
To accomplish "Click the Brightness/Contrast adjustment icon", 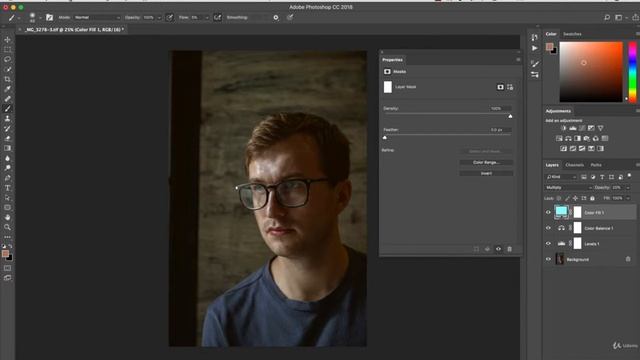I will click(564, 128).
